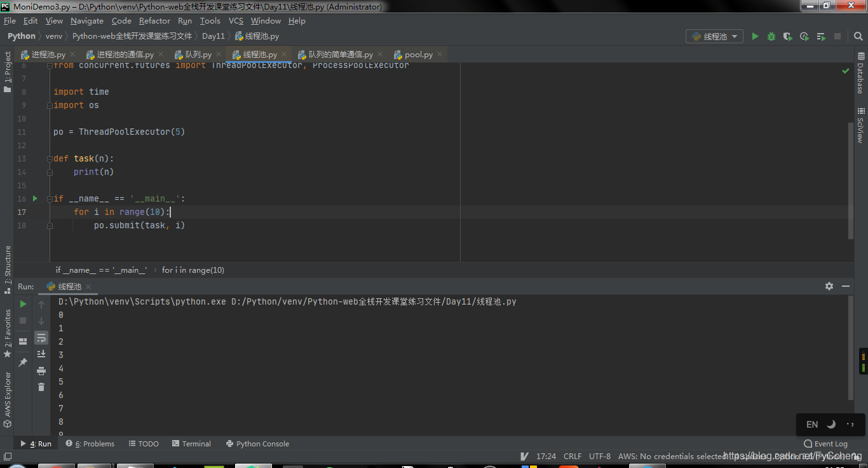Close the 线程池 tab in Run panel
Screen dimensions: 868x468
click(x=88, y=287)
